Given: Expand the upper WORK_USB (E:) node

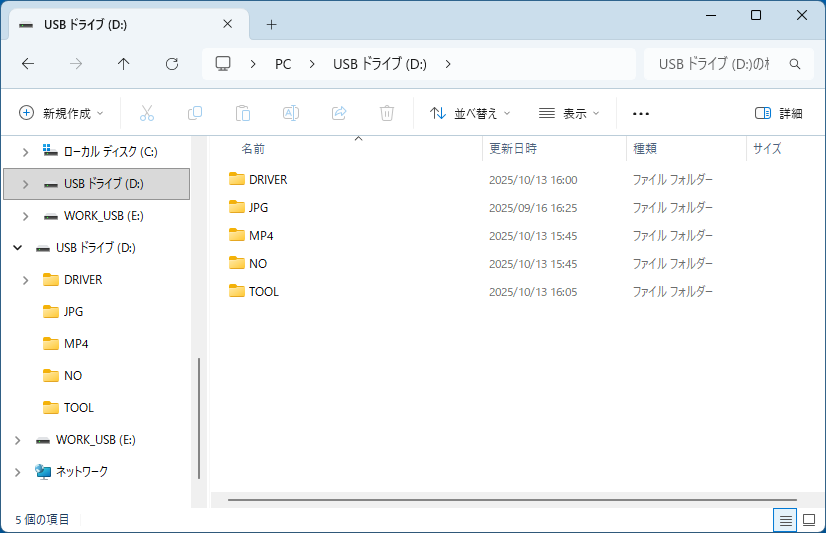Looking at the screenshot, I should 25,216.
